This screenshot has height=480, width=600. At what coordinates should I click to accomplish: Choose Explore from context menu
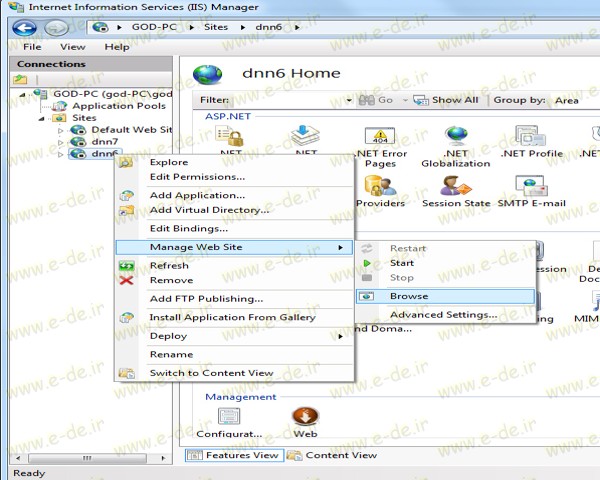[x=234, y=162]
